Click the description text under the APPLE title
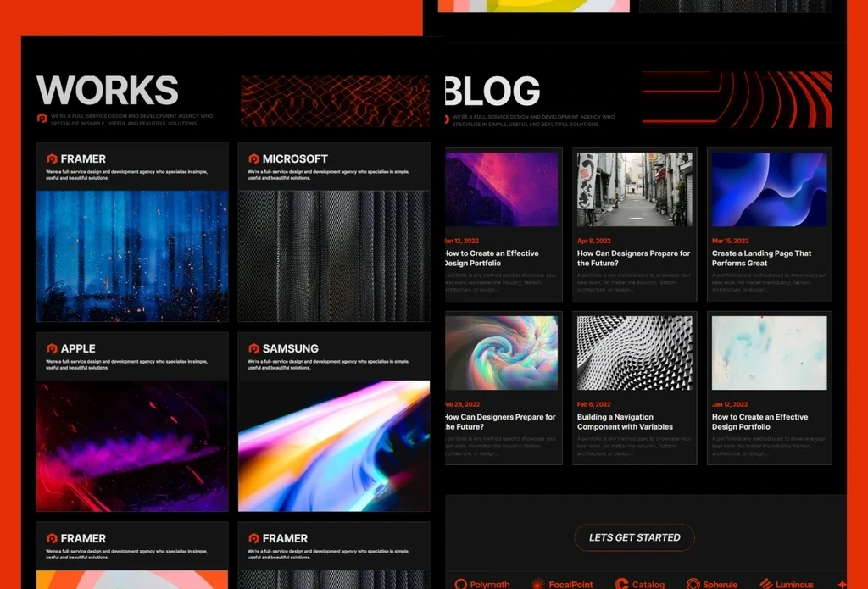The height and width of the screenshot is (589, 868). pyautogui.click(x=127, y=364)
